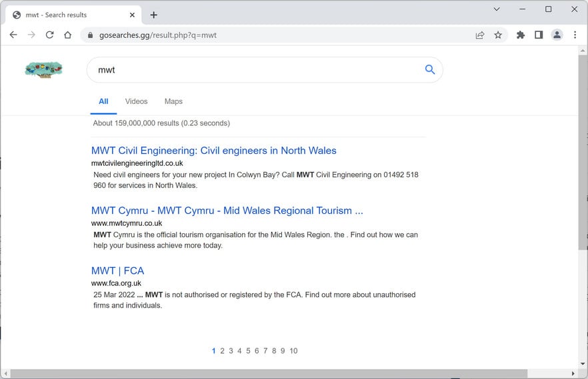
Task: Switch to the Videos tab
Action: (x=136, y=101)
